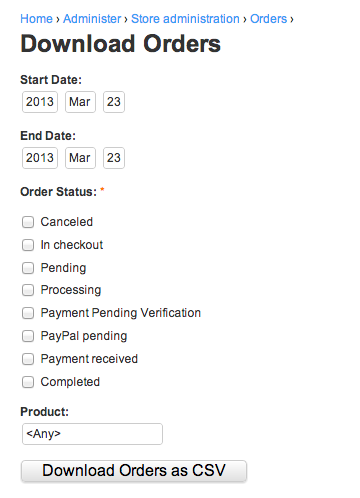Screen dimensions: 360x498
Task: Open the End Date day dropdown
Action: pyautogui.click(x=114, y=158)
